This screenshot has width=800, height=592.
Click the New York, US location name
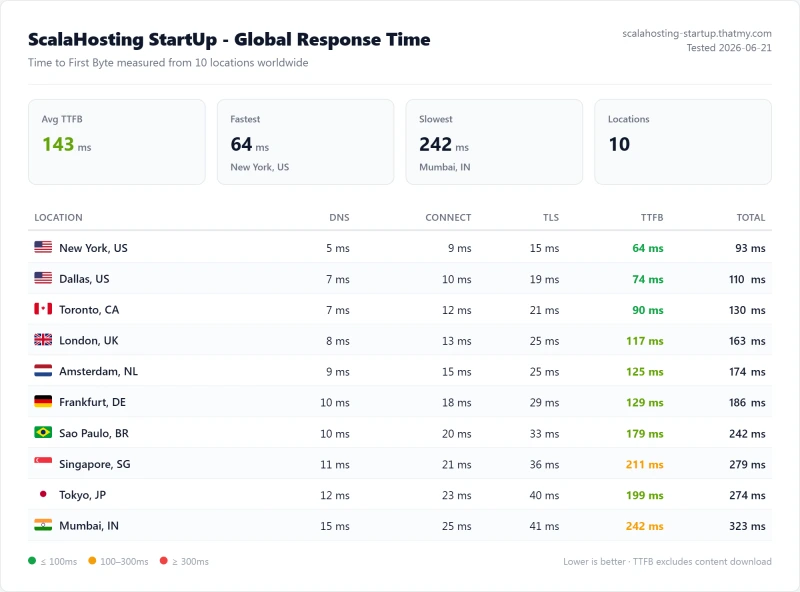click(93, 248)
